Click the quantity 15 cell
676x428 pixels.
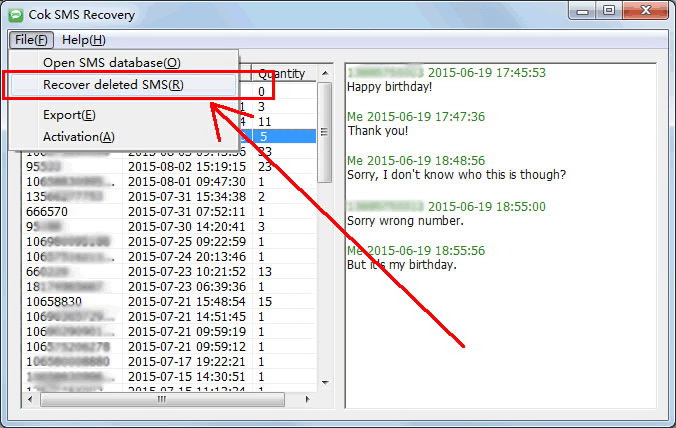point(285,302)
